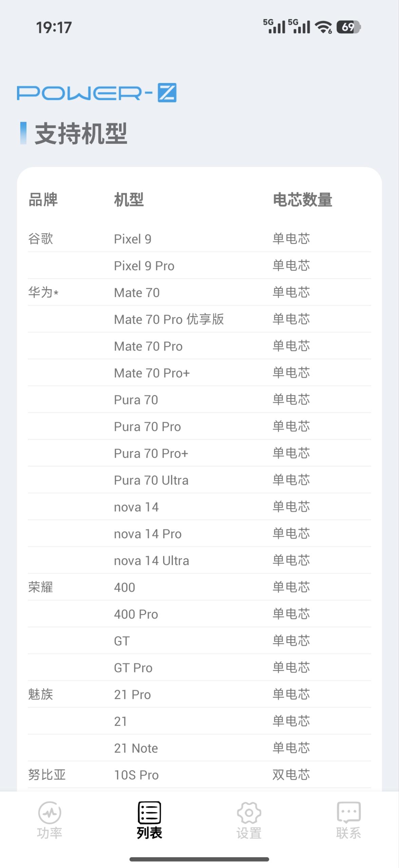The image size is (399, 868).
Task: Switch to the 联系 tab label
Action: (x=348, y=833)
